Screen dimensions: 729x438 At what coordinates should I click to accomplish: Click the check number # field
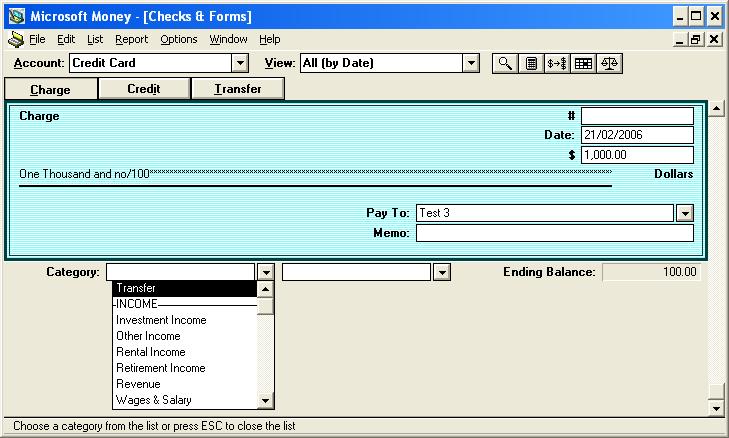pyautogui.click(x=637, y=116)
